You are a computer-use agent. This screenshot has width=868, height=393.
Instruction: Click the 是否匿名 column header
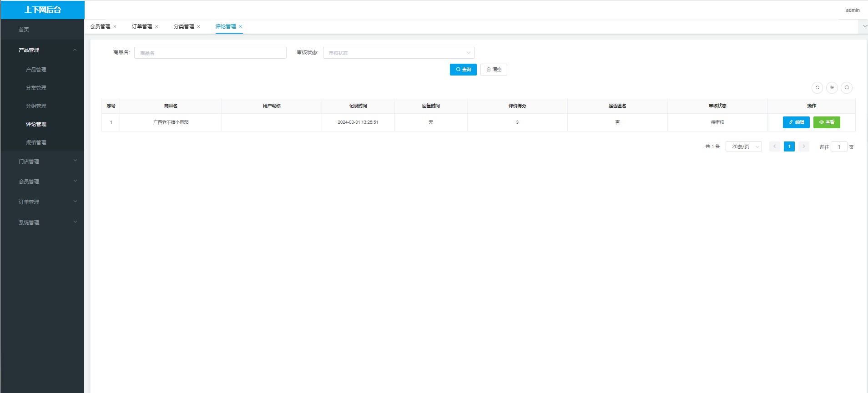(x=617, y=106)
